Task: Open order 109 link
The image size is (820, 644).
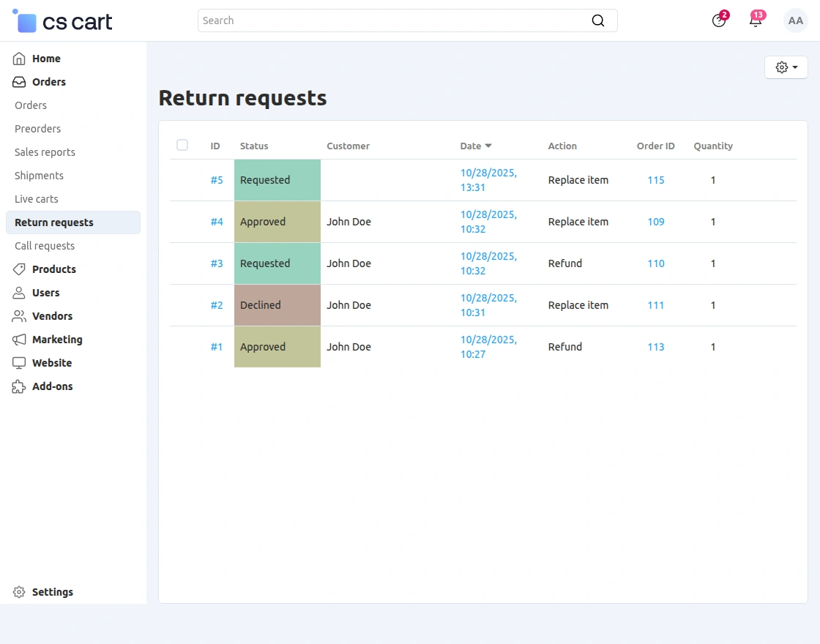Action: pyautogui.click(x=656, y=222)
